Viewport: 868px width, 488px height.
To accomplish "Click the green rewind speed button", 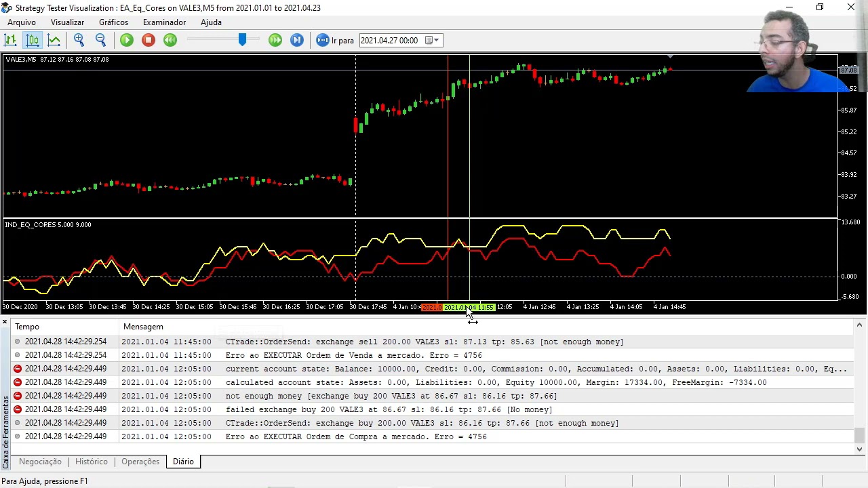I will pyautogui.click(x=170, y=40).
